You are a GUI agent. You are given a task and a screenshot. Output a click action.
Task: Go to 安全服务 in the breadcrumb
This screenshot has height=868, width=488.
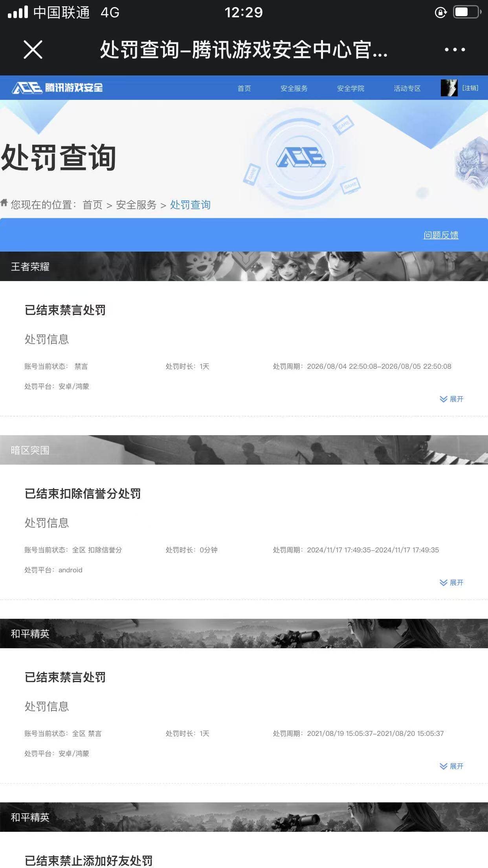coord(136,205)
